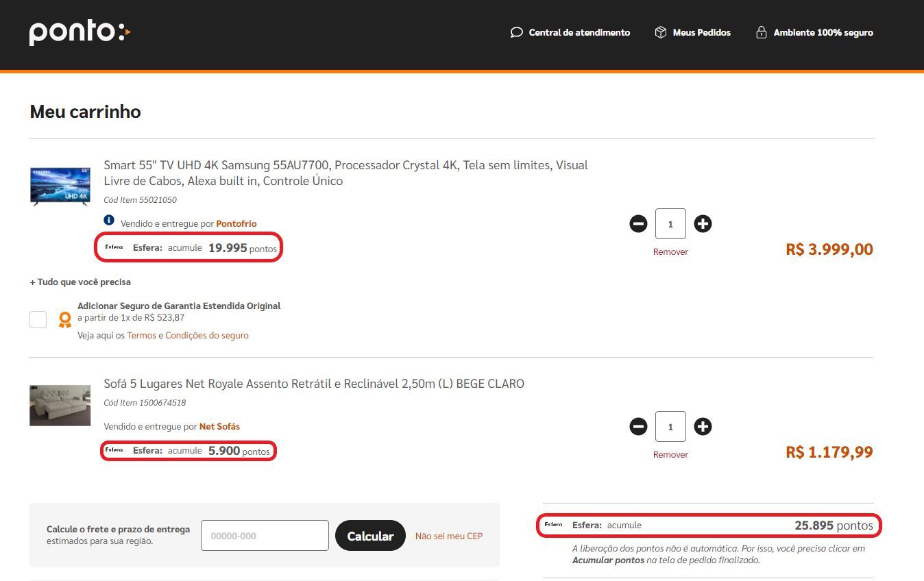The image size is (924, 581).
Task: Open the Condições do seguro link
Action: [207, 336]
